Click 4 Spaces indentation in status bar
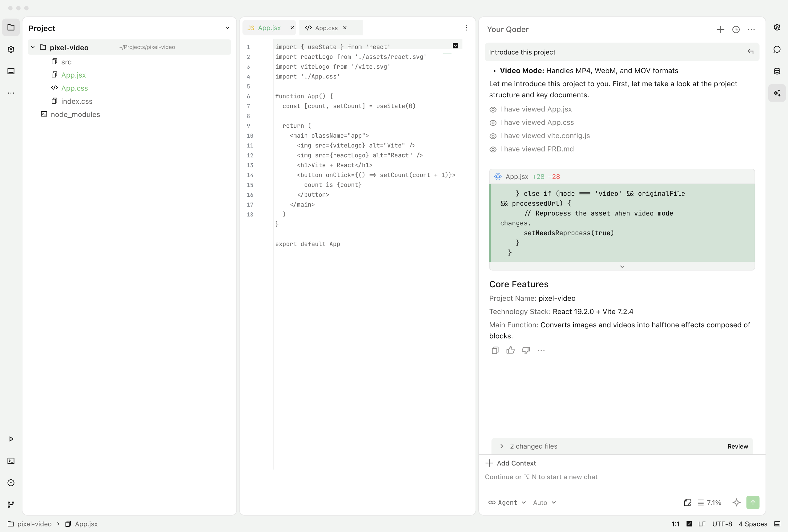This screenshot has width=788, height=532. click(753, 524)
